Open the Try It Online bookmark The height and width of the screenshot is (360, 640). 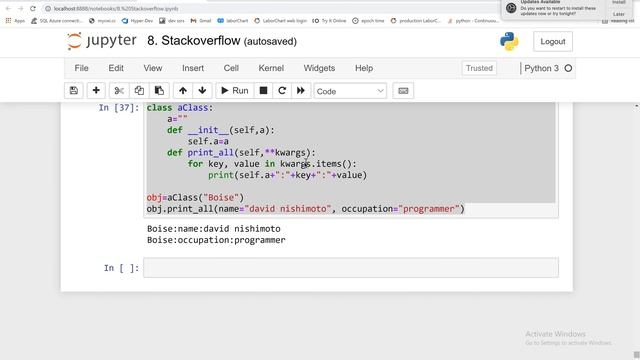coord(329,20)
